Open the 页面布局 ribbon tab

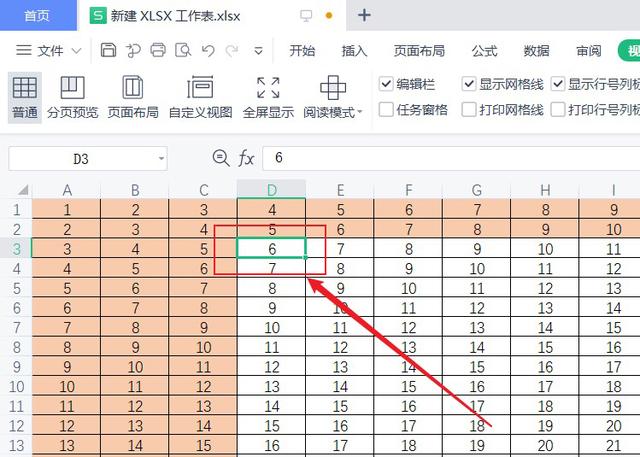[x=419, y=51]
